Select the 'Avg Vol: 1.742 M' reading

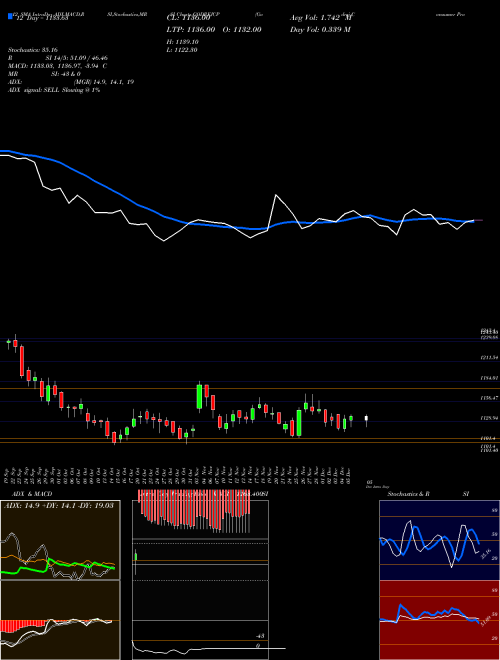point(320,18)
